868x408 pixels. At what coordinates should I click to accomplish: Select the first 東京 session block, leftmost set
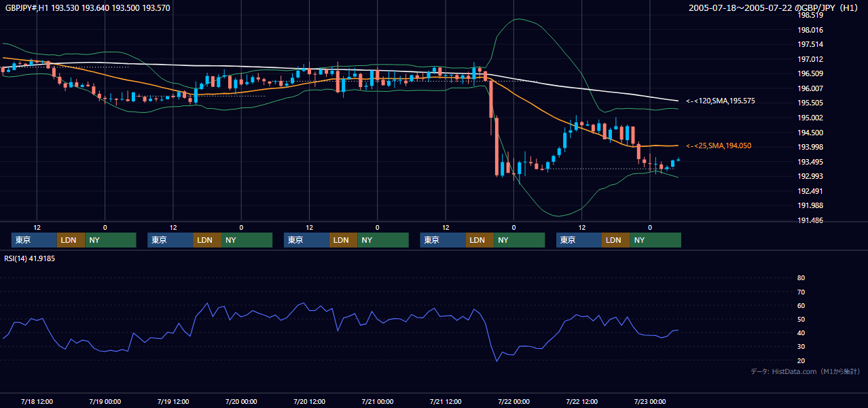tap(34, 240)
